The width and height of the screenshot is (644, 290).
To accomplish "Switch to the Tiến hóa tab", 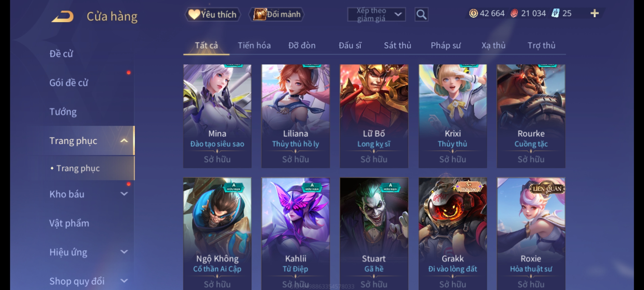I will point(254,45).
